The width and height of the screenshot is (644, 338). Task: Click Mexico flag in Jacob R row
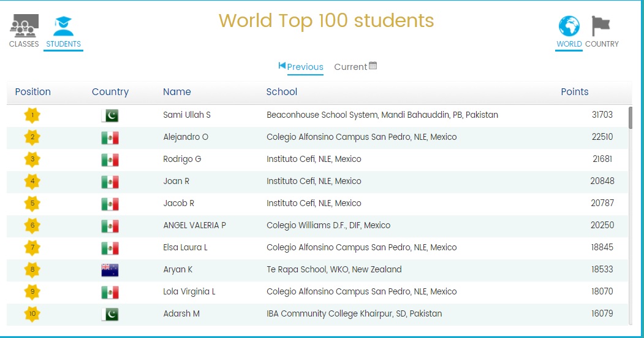coord(110,204)
